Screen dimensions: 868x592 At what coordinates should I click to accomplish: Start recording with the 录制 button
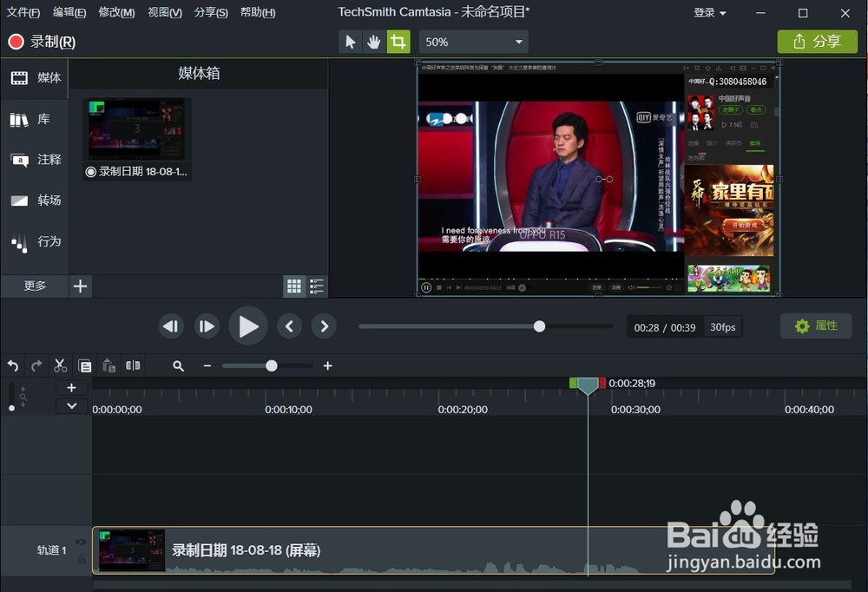(x=42, y=42)
